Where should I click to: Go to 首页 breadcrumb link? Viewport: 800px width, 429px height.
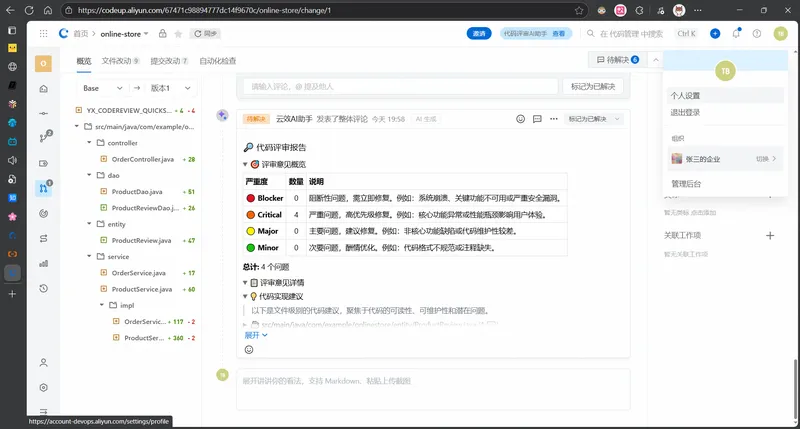[x=81, y=34]
